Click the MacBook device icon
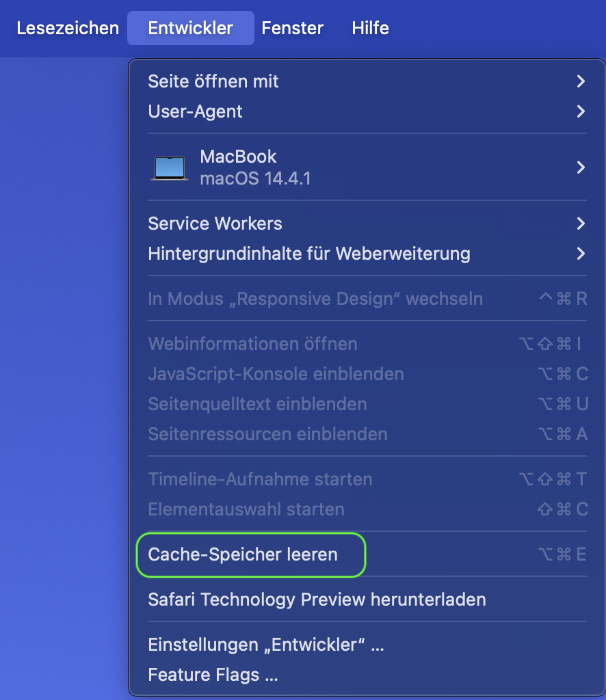 point(170,167)
